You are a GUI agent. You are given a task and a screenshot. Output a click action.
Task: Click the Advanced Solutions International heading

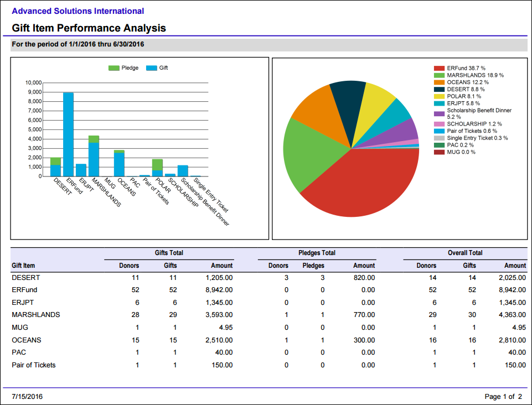point(78,11)
